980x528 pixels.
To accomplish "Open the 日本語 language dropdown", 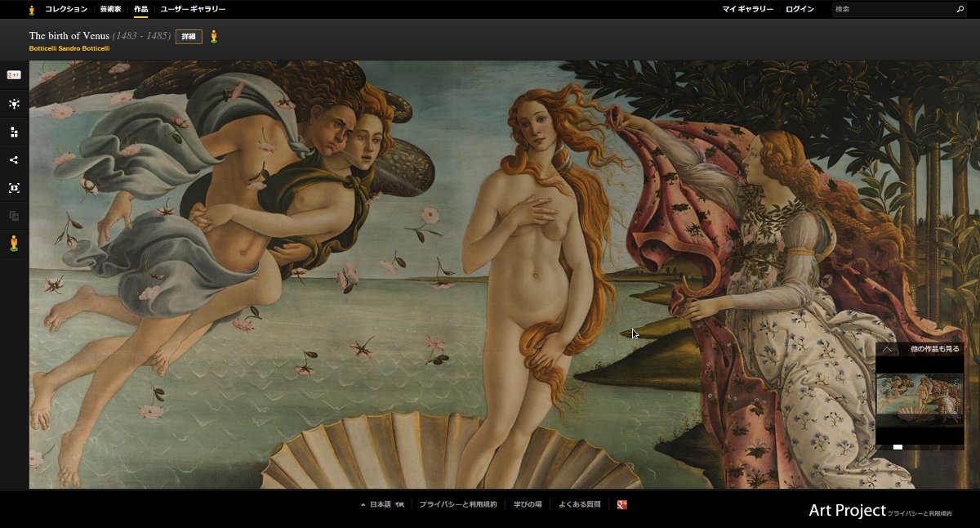I will (376, 504).
